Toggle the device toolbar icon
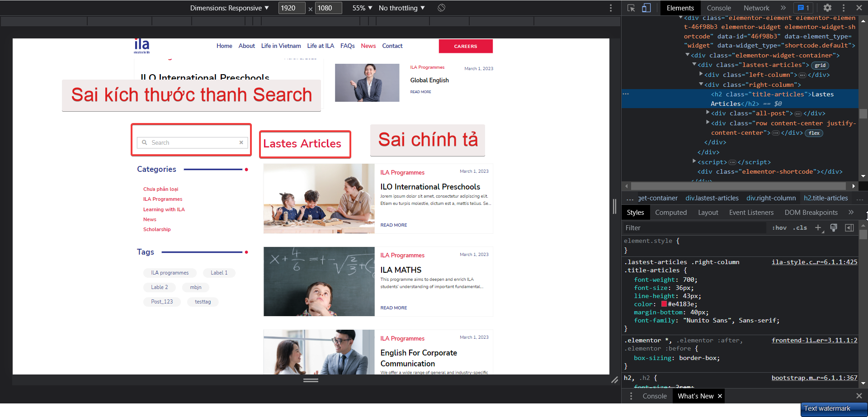Image resolution: width=868 pixels, height=417 pixels. (646, 8)
